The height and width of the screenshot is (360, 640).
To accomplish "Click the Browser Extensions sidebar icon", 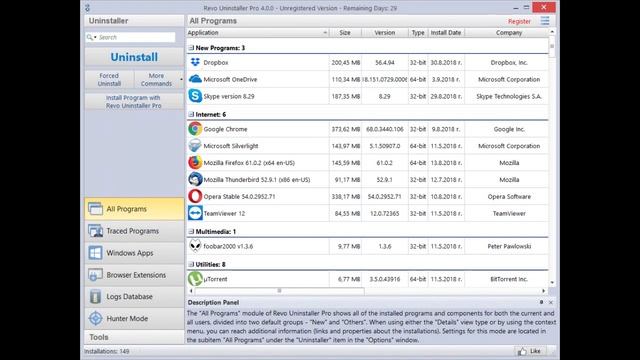I will coord(96,275).
